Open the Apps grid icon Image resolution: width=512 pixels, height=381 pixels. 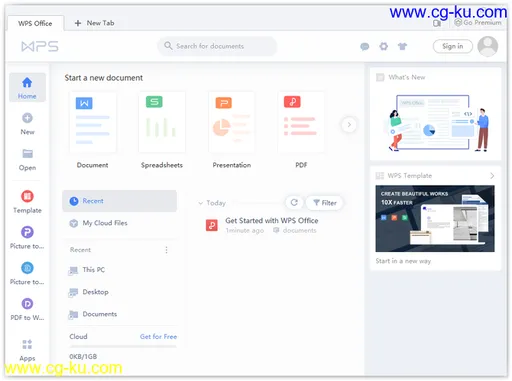[27, 344]
